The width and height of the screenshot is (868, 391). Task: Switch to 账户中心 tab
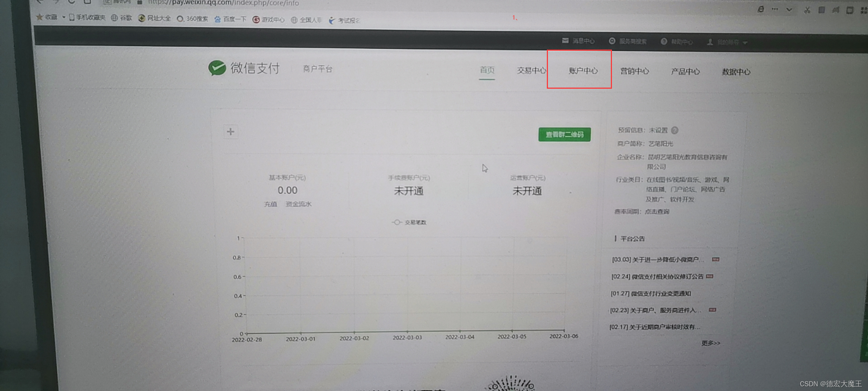click(583, 71)
